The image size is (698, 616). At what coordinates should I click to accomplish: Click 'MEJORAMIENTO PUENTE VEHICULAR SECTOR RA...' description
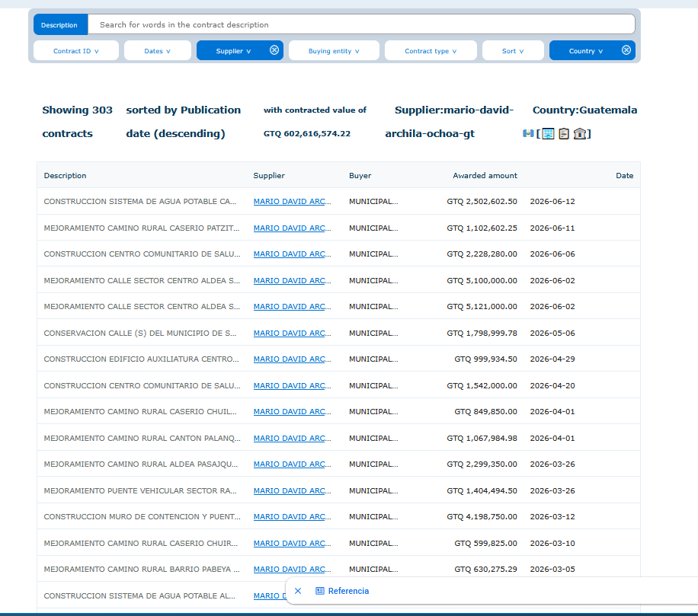pyautogui.click(x=140, y=490)
